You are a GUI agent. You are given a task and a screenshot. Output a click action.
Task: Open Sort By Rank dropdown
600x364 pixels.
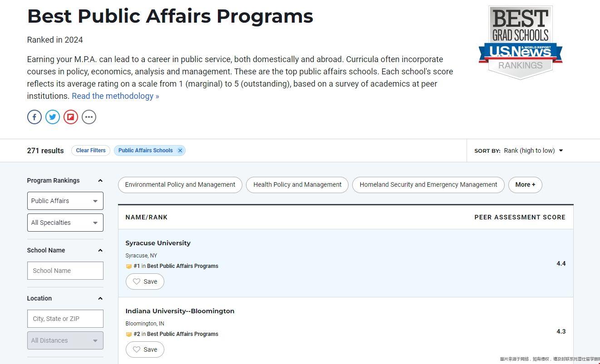click(x=533, y=150)
